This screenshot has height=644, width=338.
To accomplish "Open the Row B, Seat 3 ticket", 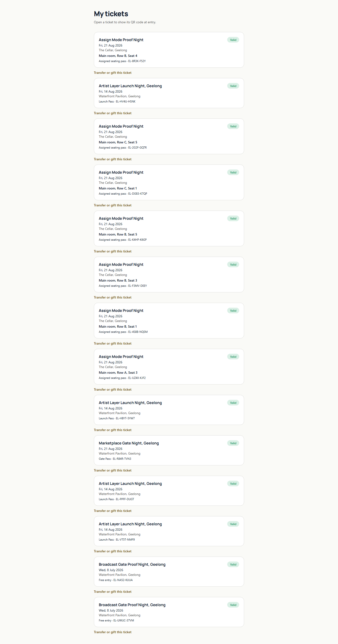I will (x=169, y=275).
